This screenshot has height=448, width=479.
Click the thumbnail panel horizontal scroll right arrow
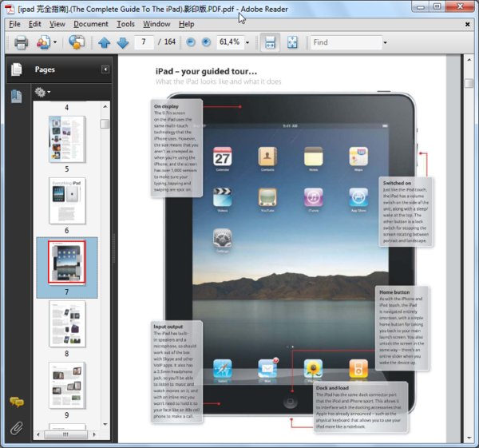click(94, 434)
